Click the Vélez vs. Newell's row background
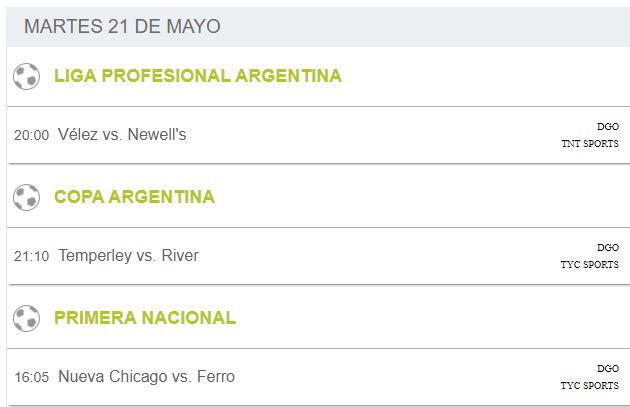 pos(319,135)
